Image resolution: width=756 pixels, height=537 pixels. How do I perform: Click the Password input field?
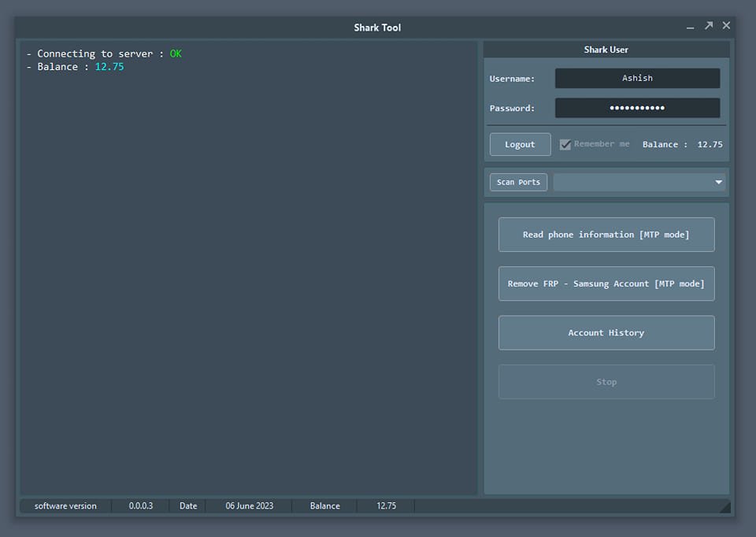tap(637, 108)
